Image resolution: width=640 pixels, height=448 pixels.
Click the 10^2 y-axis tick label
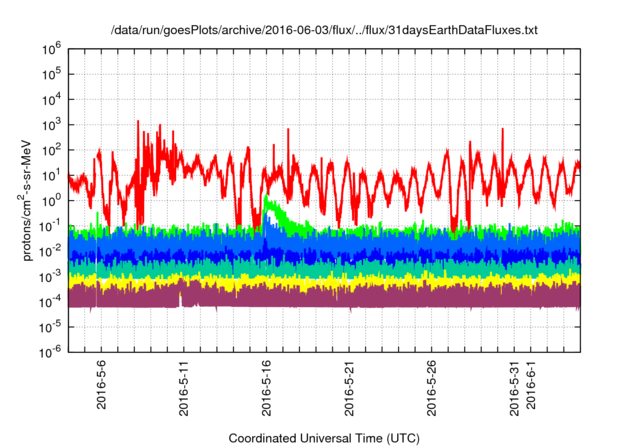coord(51,151)
